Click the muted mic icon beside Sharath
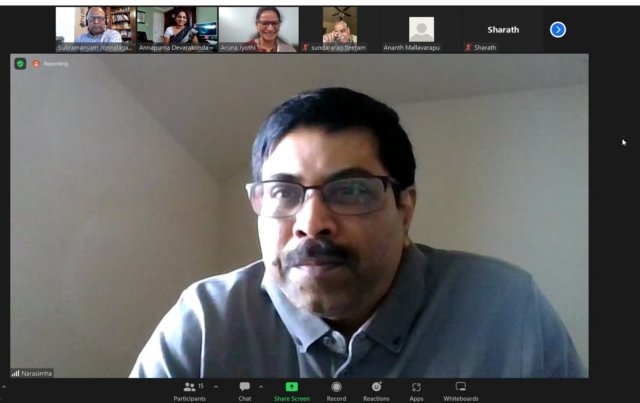 tap(469, 48)
